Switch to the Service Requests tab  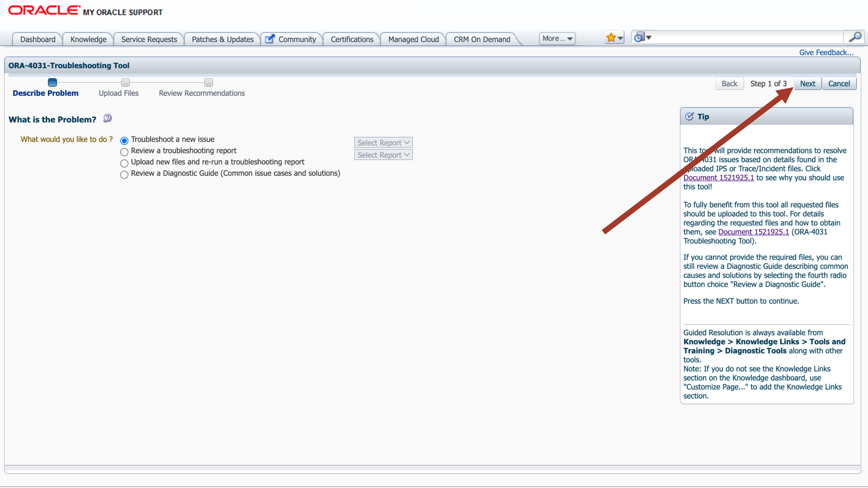pos(149,39)
